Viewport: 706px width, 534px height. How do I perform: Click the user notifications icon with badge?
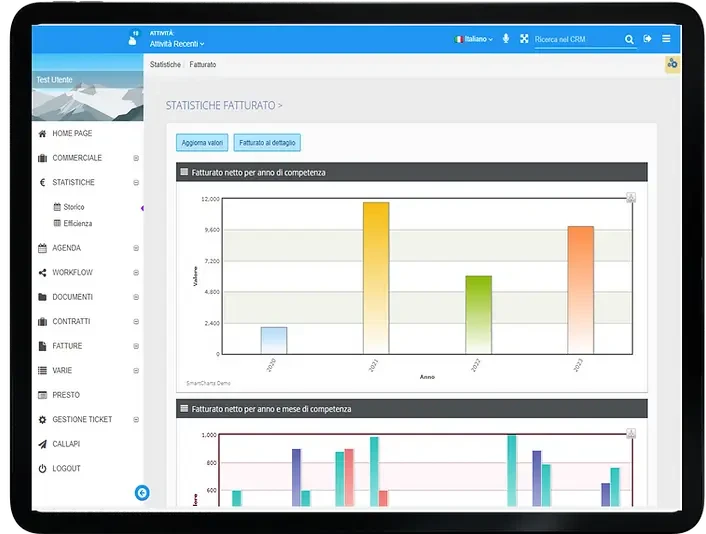coord(133,38)
